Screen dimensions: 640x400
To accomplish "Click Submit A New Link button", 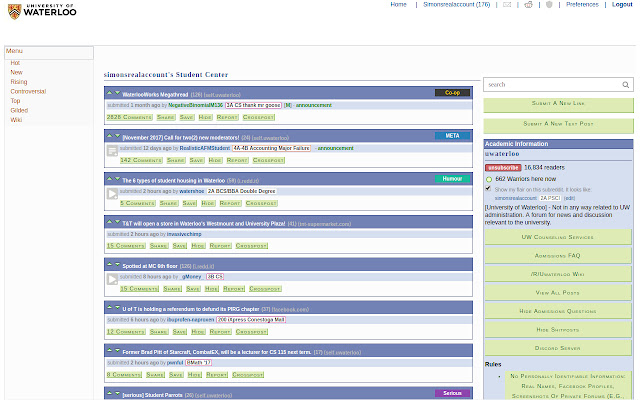I will click(558, 105).
